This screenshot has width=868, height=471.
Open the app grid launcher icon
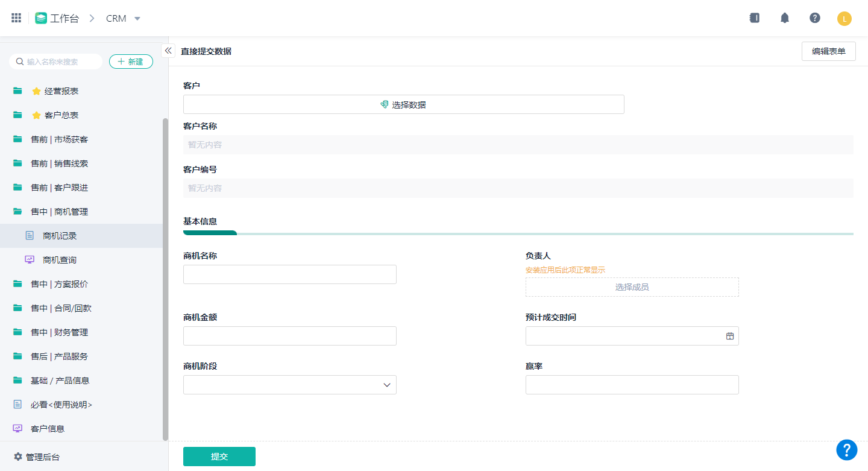click(16, 18)
